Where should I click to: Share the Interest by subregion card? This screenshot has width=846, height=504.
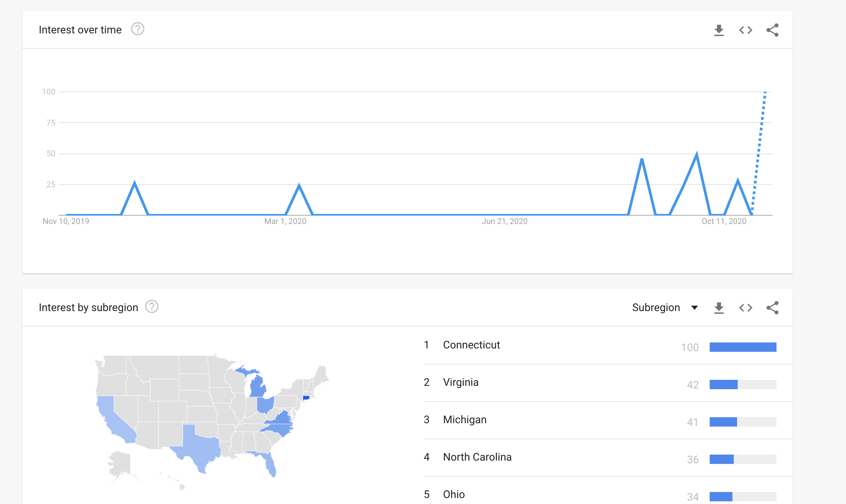pos(772,308)
